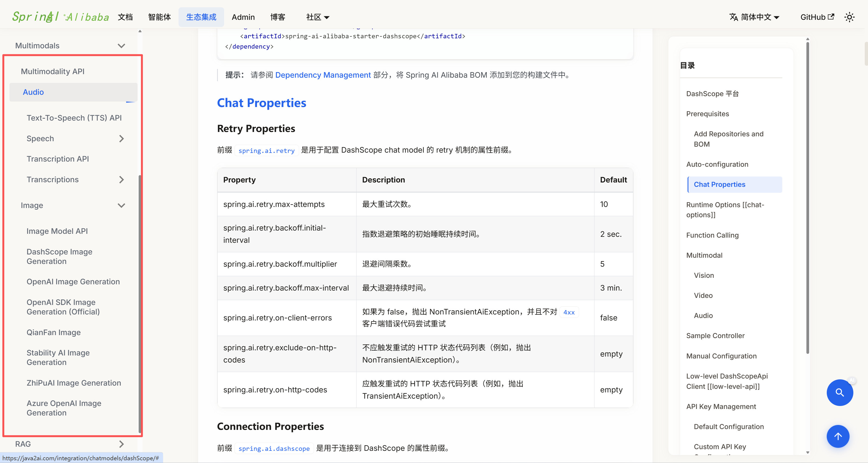The width and height of the screenshot is (868, 463).
Task: Click the Spring Alibaba logo
Action: [59, 16]
